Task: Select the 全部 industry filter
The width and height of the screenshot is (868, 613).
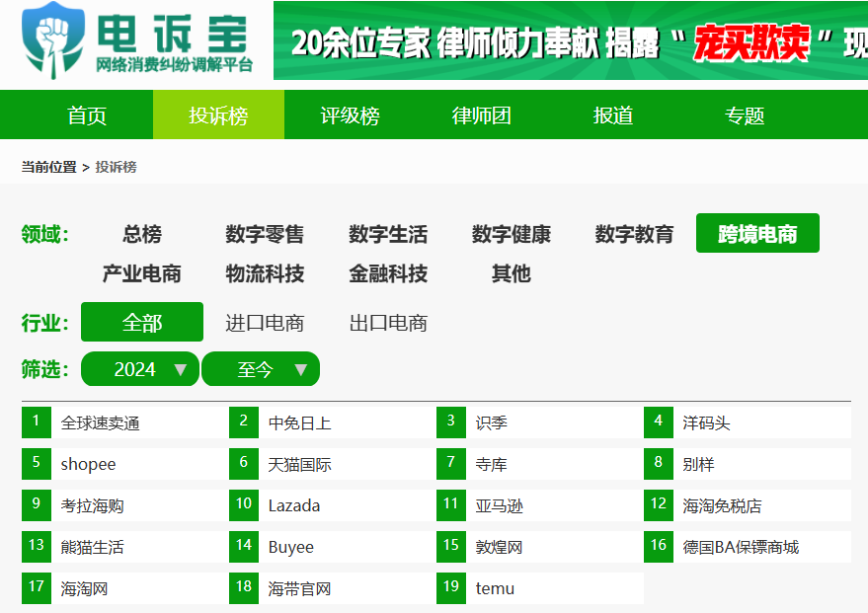Action: [142, 322]
